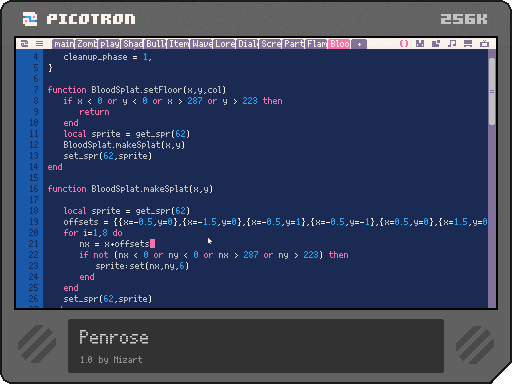Viewport: 512px width, 384px height.
Task: Open the sprite editor workspace icon
Action: coord(420,44)
